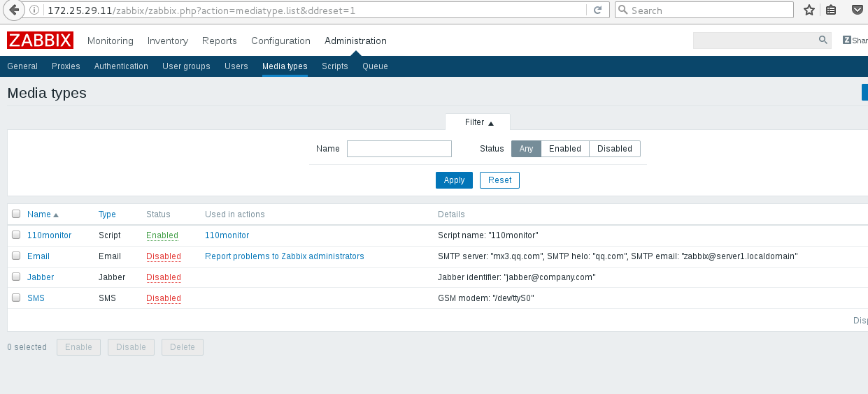The height and width of the screenshot is (394, 868).
Task: Toggle the Disabled status of Jabber
Action: coord(164,277)
